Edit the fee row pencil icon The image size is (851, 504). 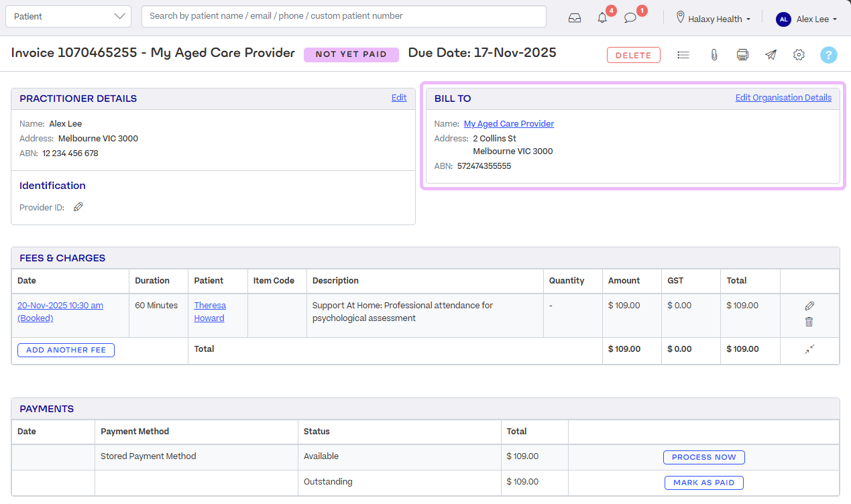[809, 306]
